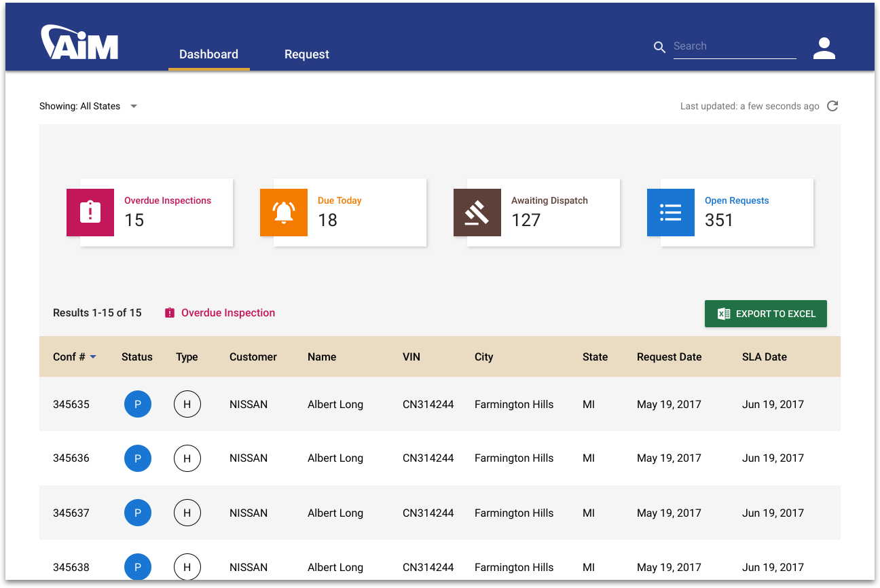
Task: Switch to the Dashboard tab
Action: tap(208, 54)
